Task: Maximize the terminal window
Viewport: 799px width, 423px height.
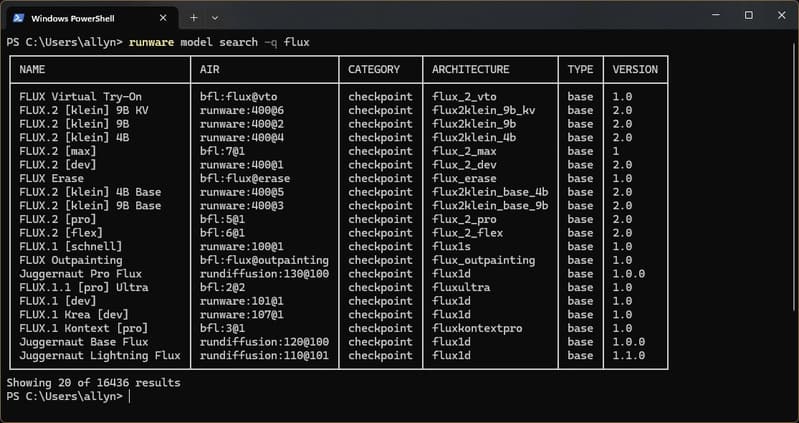Action: (749, 15)
